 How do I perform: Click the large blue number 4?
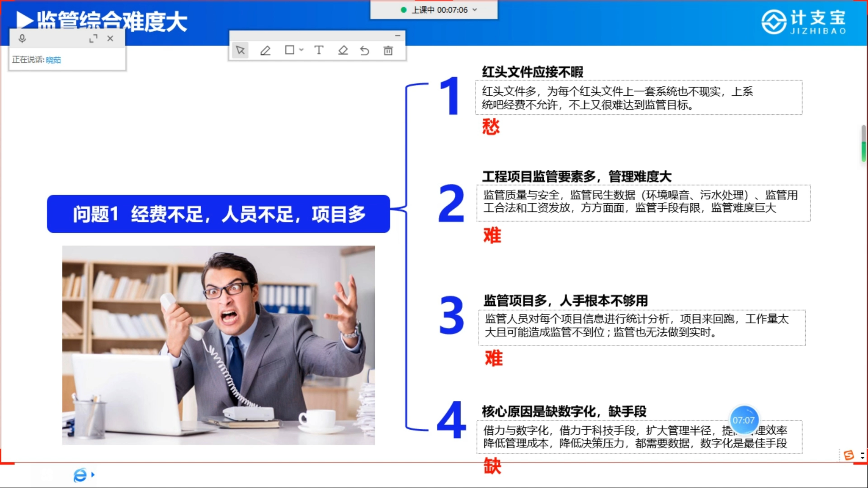(451, 420)
